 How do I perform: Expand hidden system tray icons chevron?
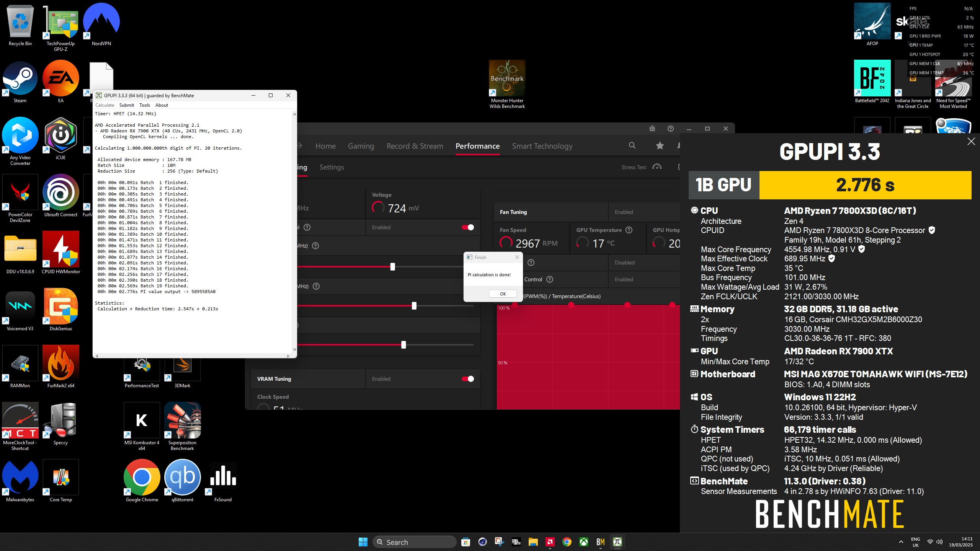901,542
